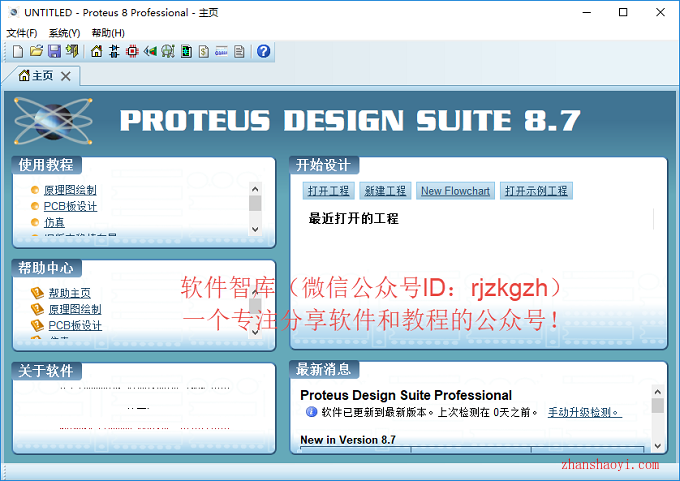
Task: Click the 'New in Version 8.7' heading
Action: (x=348, y=440)
